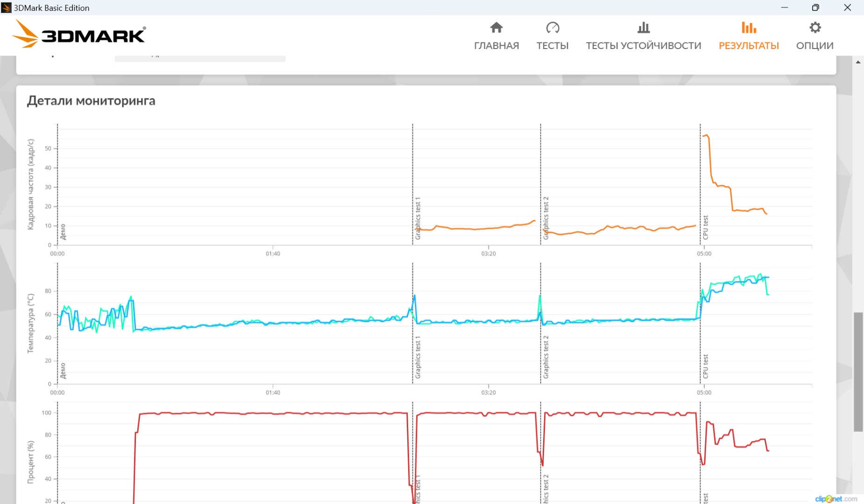Open the ТЕСТЫ УСТОЙЧИВОСТИ tab
This screenshot has height=504, width=864.
pos(644,36)
